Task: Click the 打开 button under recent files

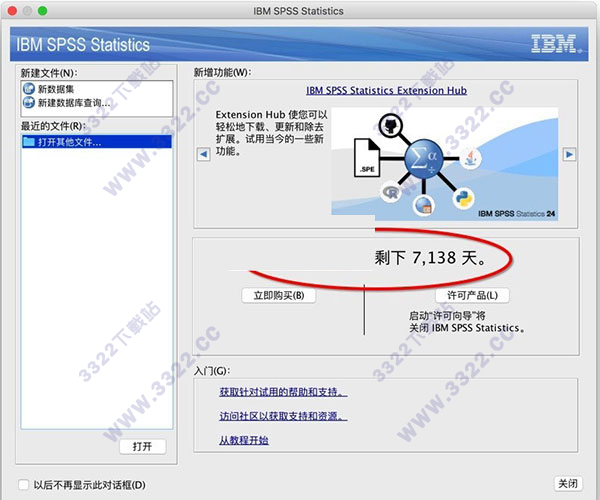Action: pyautogui.click(x=142, y=446)
